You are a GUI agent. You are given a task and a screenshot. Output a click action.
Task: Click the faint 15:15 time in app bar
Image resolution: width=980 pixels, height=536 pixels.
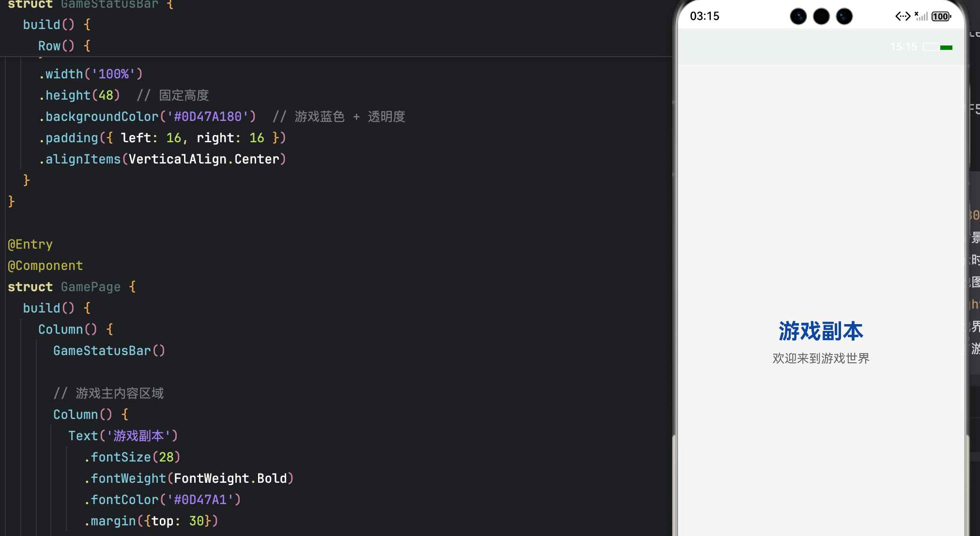click(903, 47)
